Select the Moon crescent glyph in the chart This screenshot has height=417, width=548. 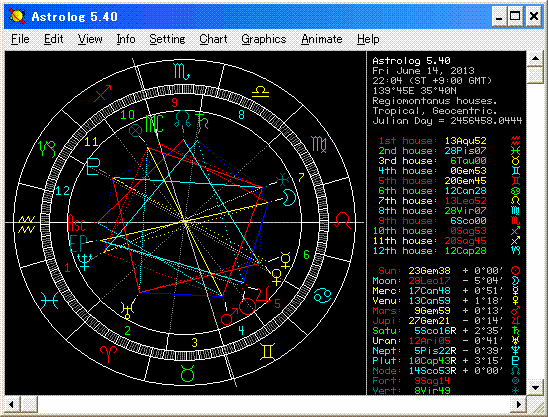[290, 197]
